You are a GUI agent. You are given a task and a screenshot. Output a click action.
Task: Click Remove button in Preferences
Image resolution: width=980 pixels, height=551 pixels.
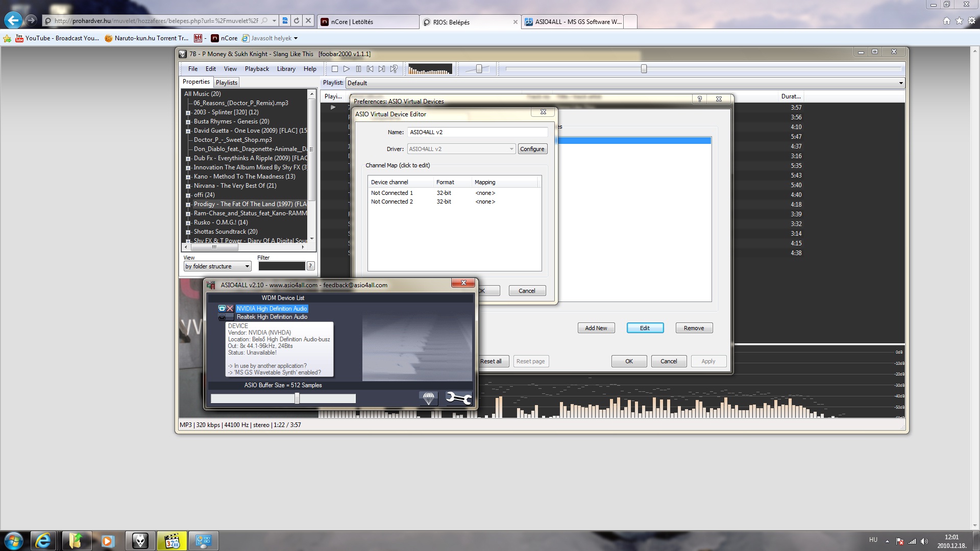click(x=694, y=328)
